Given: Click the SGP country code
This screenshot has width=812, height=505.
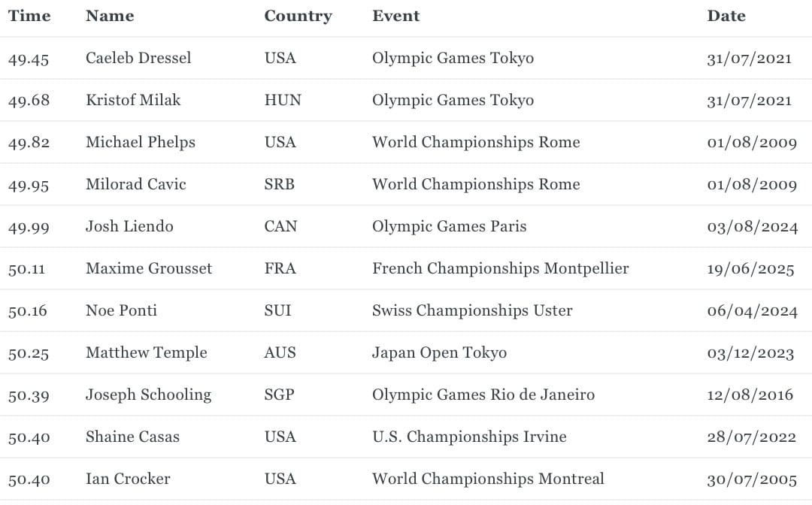Looking at the screenshot, I should (279, 395).
